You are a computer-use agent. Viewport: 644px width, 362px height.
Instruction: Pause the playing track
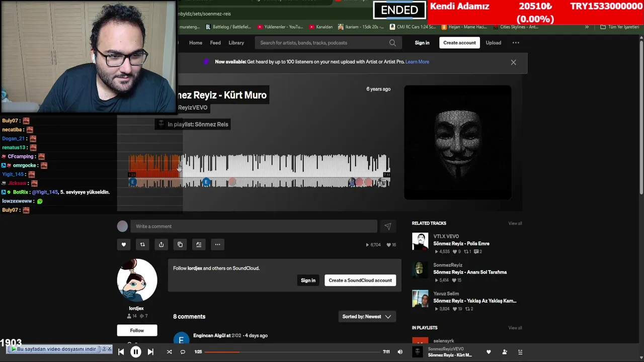[x=136, y=352]
